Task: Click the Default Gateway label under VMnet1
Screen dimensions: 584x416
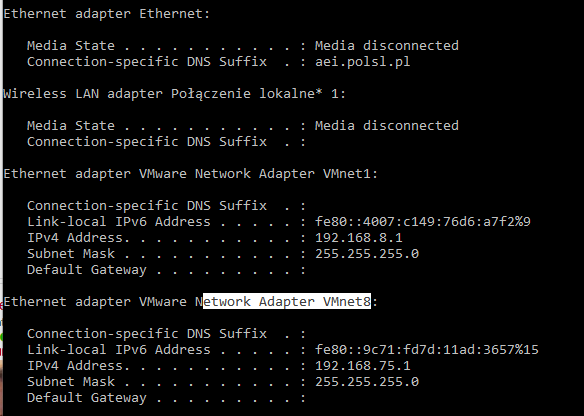Action: point(87,270)
